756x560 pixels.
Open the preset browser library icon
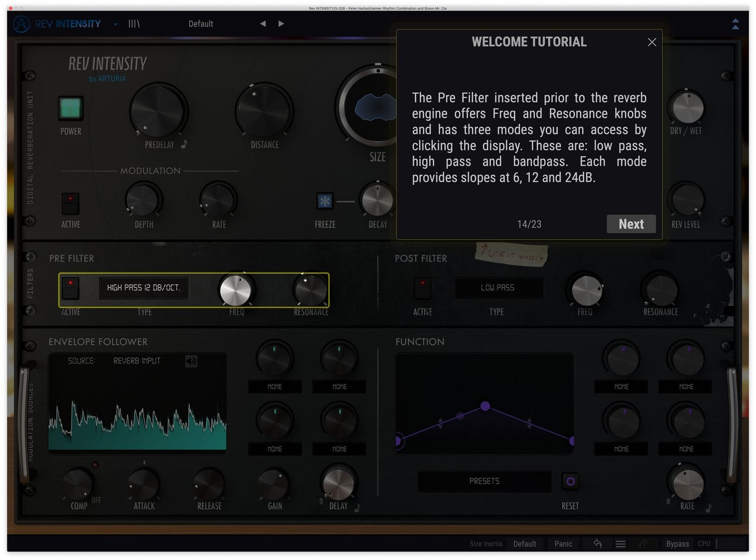coord(134,24)
